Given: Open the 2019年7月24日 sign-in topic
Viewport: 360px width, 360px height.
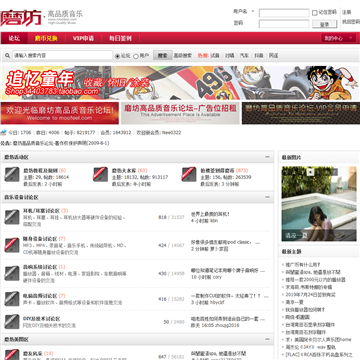Looking at the screenshot, I should click(x=310, y=295).
